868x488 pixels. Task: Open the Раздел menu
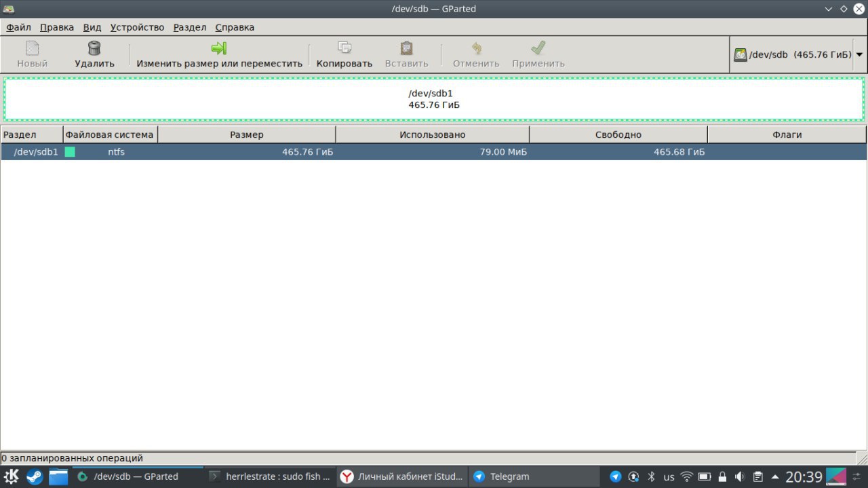pos(190,27)
